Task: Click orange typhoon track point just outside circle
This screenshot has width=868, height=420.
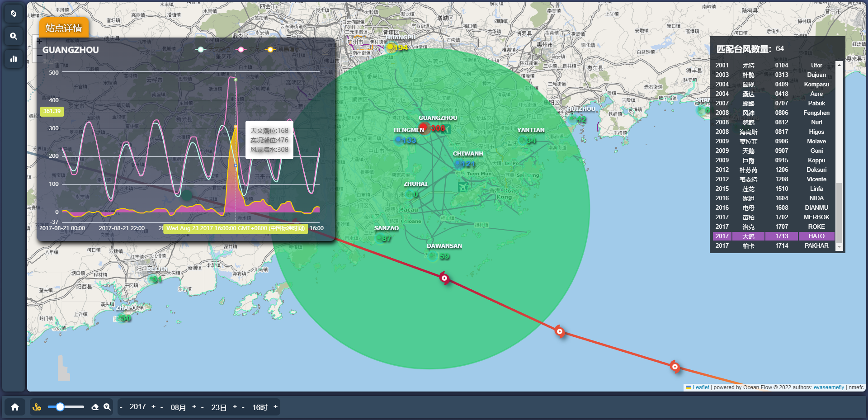Action: [x=560, y=332]
